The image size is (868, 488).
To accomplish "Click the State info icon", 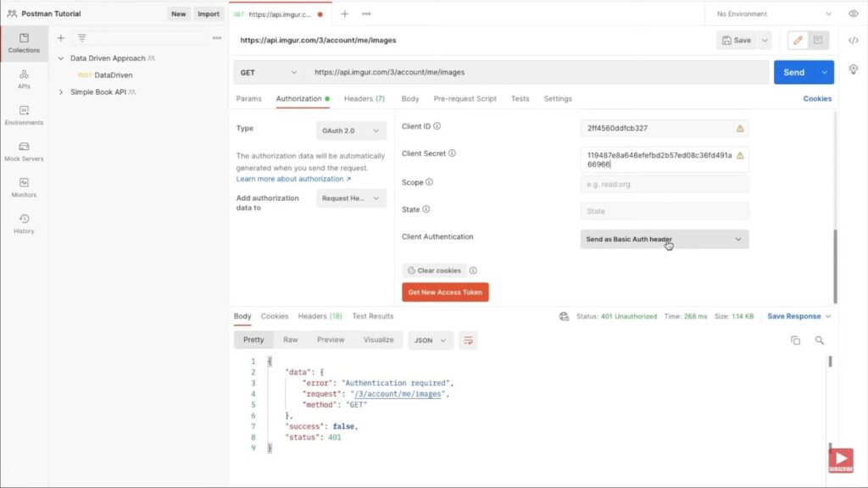I will (x=426, y=209).
